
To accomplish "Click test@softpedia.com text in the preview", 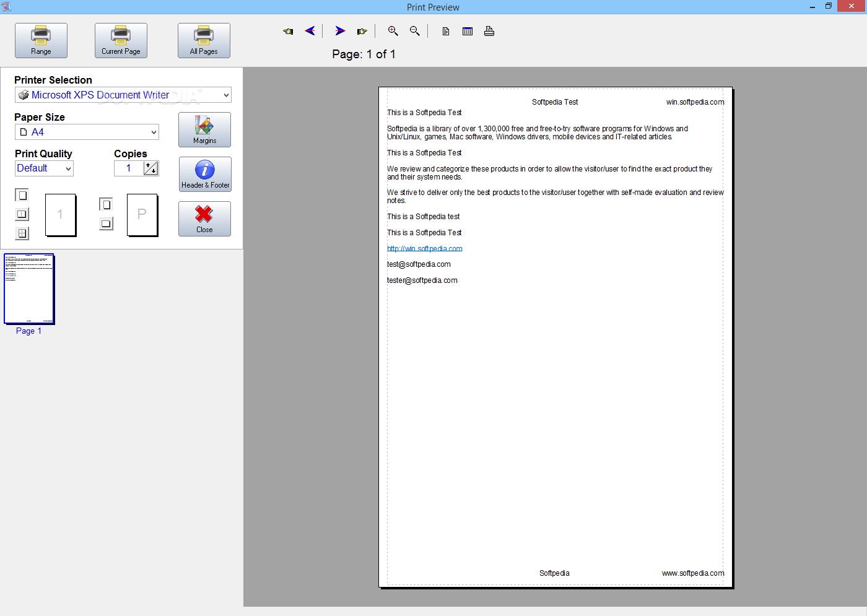I will coord(419,264).
